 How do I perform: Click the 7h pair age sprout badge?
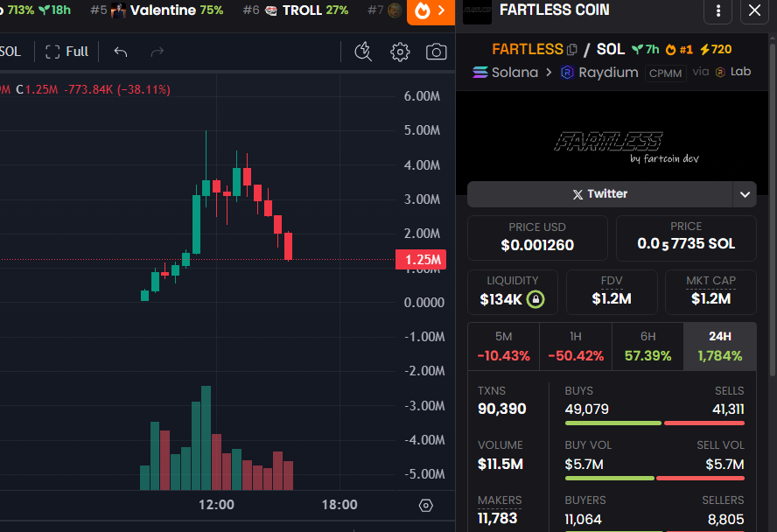tap(646, 50)
